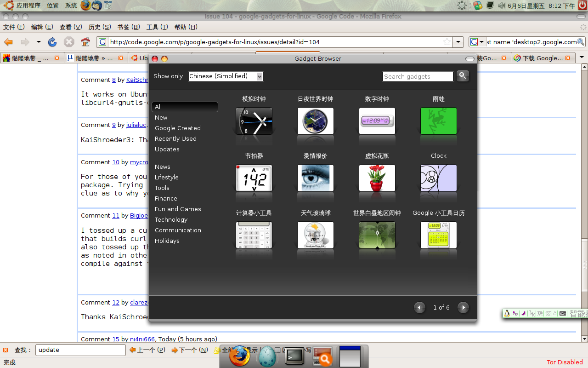588x368 pixels.
Task: Open the search engine selector dropdown
Action: coord(477,42)
